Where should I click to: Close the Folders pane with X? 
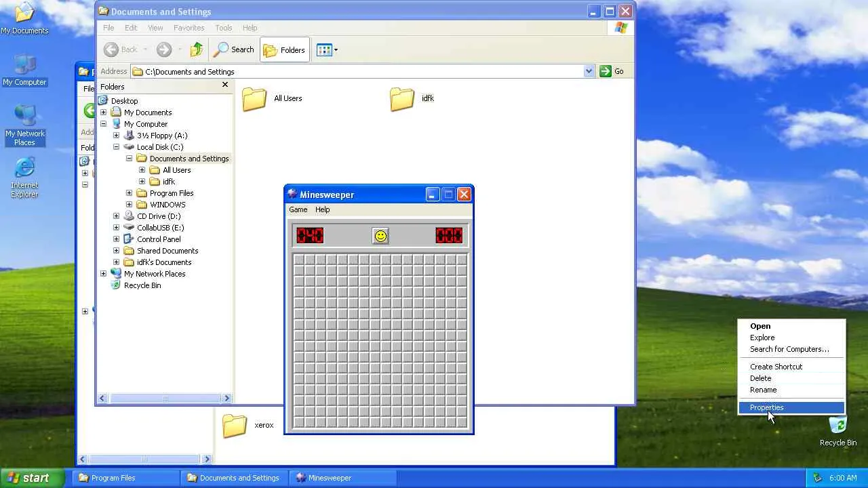click(225, 85)
